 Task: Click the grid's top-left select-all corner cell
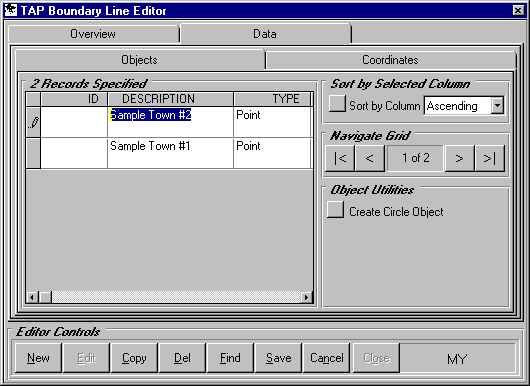coord(33,99)
